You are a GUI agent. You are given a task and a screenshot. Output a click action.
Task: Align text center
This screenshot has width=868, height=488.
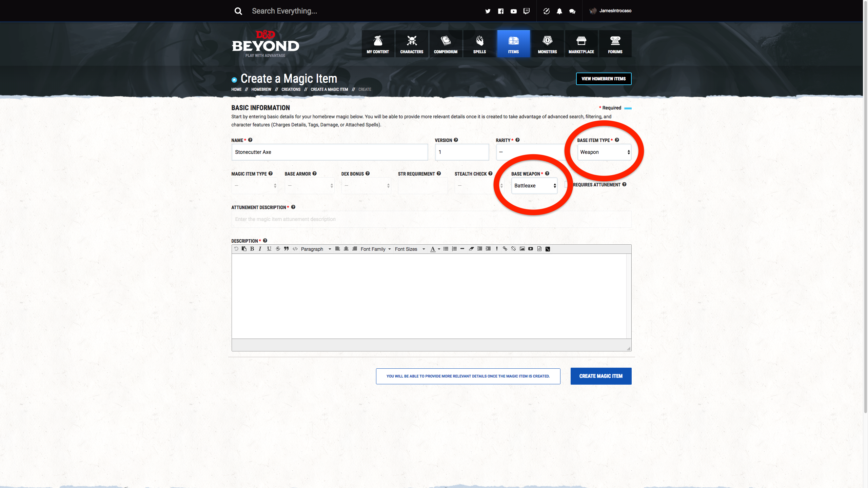[x=346, y=249]
